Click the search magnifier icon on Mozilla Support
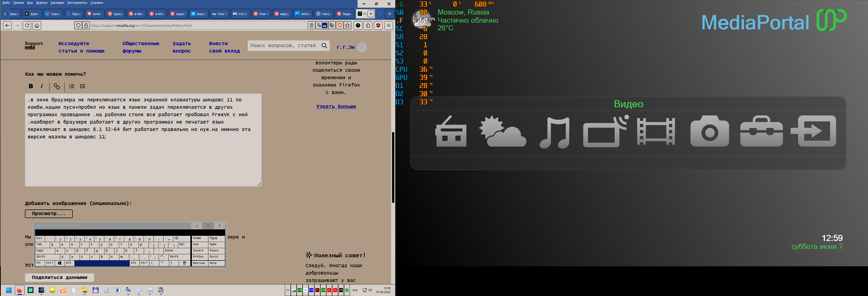The image size is (868, 296). coord(324,46)
